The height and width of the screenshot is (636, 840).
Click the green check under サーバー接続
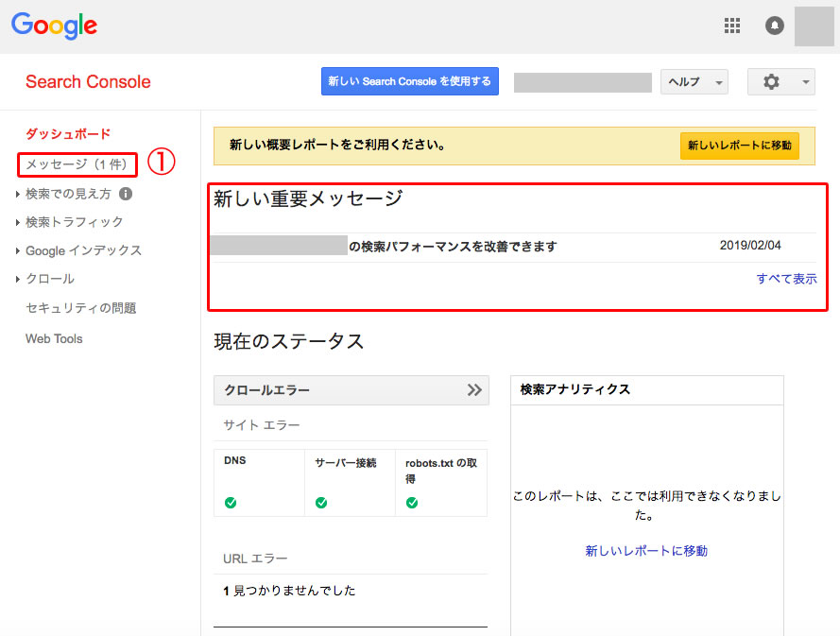321,503
